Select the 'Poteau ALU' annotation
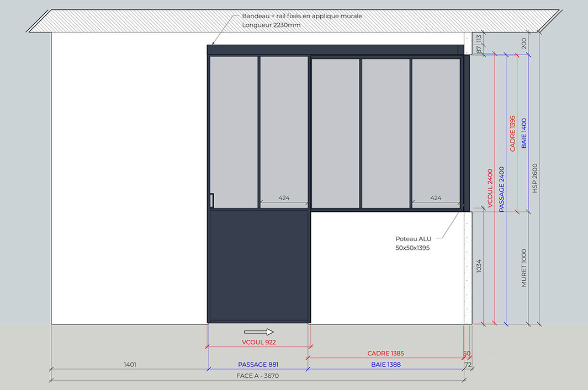Screen dimensions: 588x390 413,239
